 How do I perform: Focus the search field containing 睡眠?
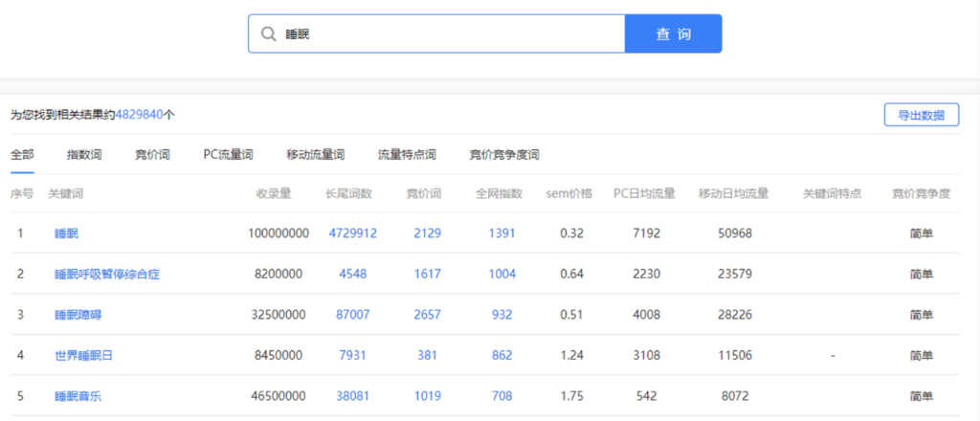click(x=436, y=33)
